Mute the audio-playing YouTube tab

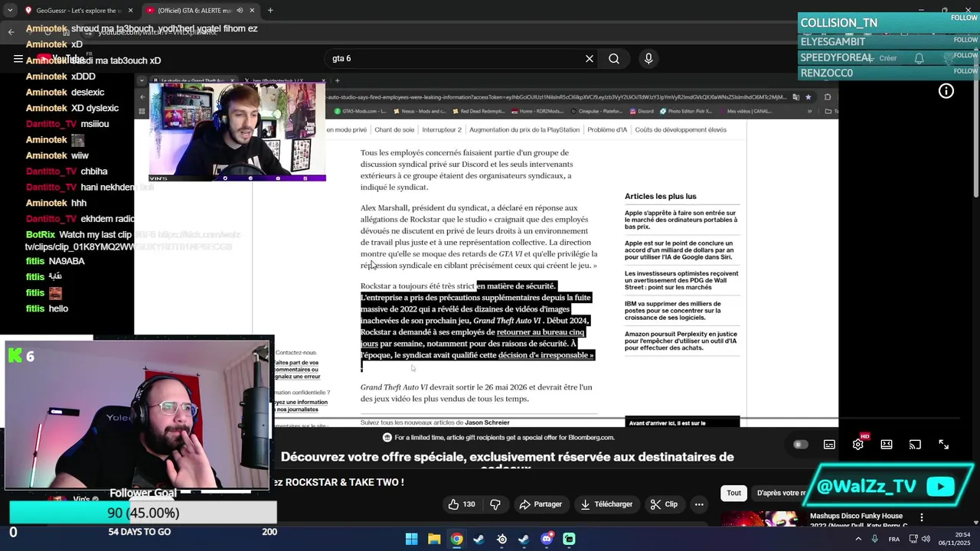click(x=239, y=11)
